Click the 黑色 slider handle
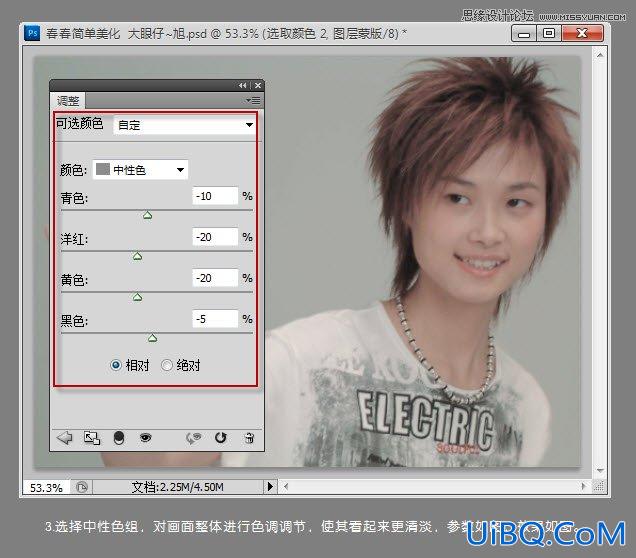This screenshot has width=636, height=558. 153,338
